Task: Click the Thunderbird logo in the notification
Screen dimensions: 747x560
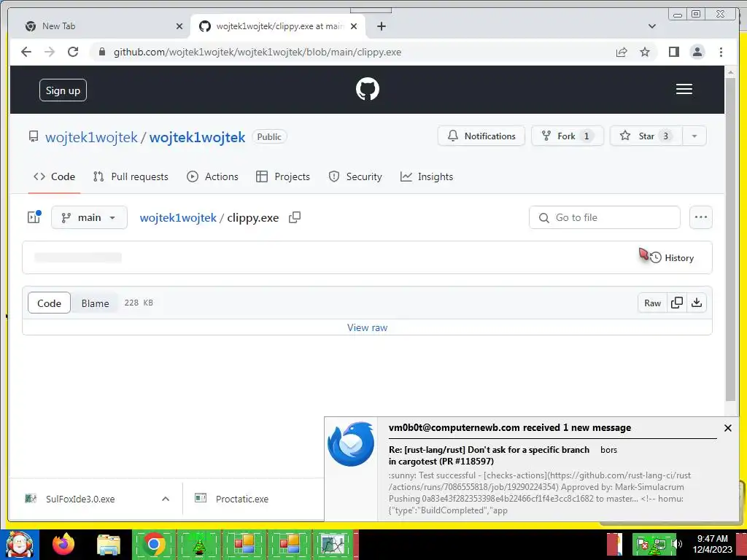Action: (x=351, y=444)
